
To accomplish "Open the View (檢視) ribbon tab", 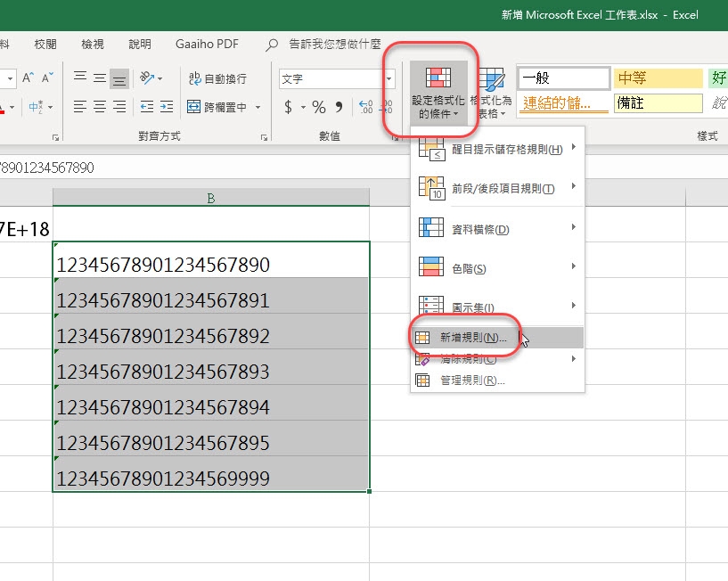I will 92,44.
